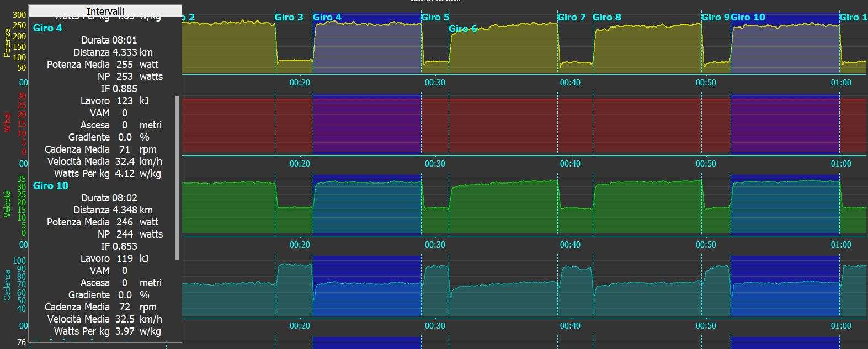Select the Giro 10 heading in the intervals panel
Screen dimensions: 868x349
click(x=50, y=186)
